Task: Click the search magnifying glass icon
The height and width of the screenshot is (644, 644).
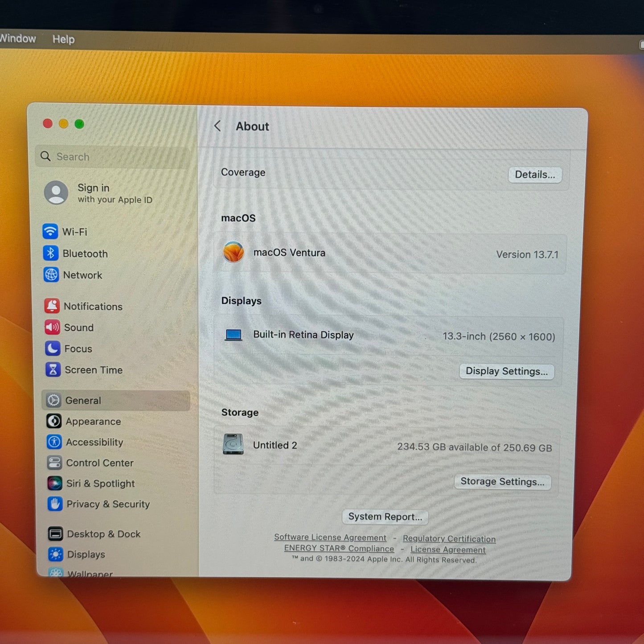Action: point(45,156)
